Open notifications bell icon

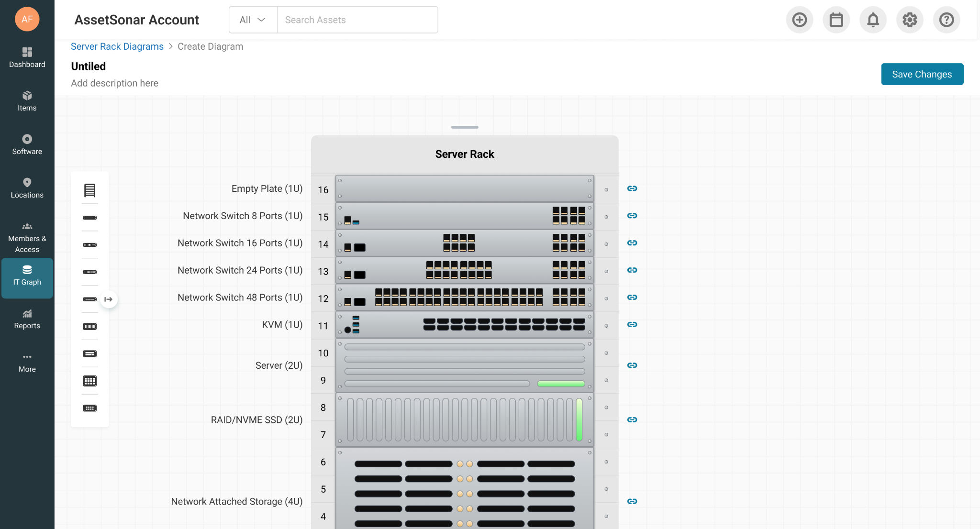[873, 20]
